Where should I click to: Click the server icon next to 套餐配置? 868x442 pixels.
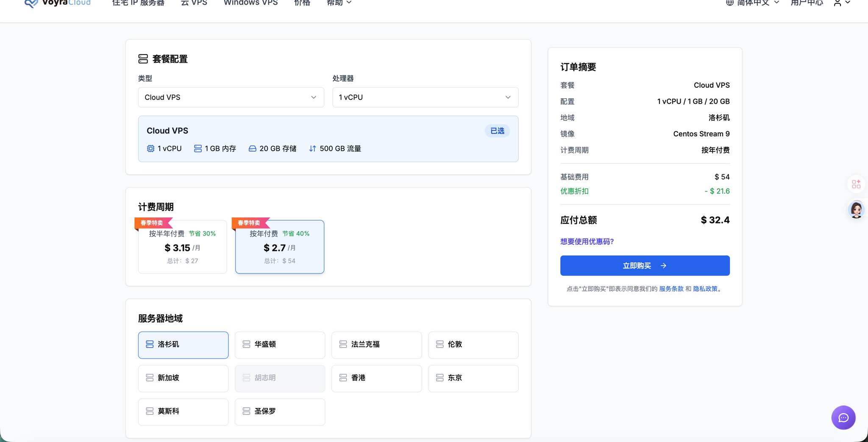pos(143,59)
